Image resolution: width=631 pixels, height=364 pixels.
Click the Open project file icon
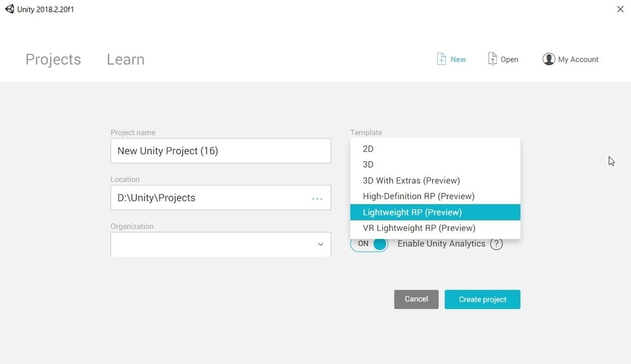492,59
